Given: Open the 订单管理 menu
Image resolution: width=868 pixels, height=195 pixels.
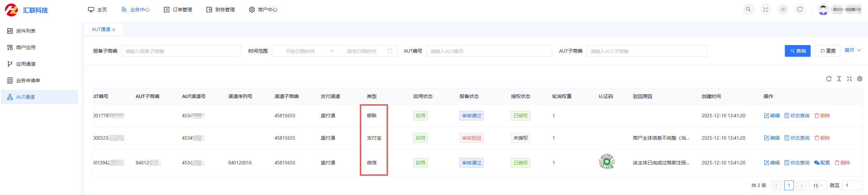Looking at the screenshot, I should click(178, 10).
